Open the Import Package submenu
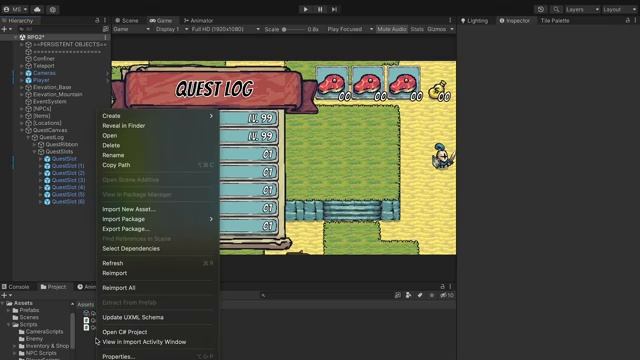 [158, 219]
